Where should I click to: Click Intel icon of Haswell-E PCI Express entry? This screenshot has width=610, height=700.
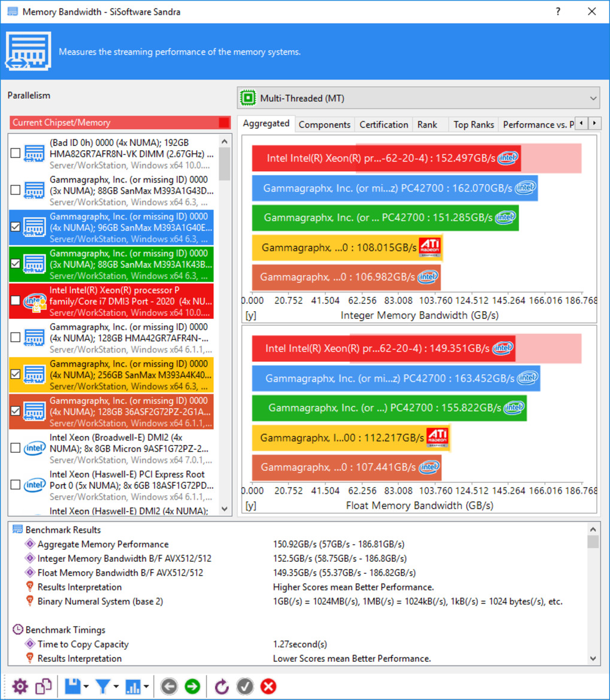pyautogui.click(x=35, y=485)
